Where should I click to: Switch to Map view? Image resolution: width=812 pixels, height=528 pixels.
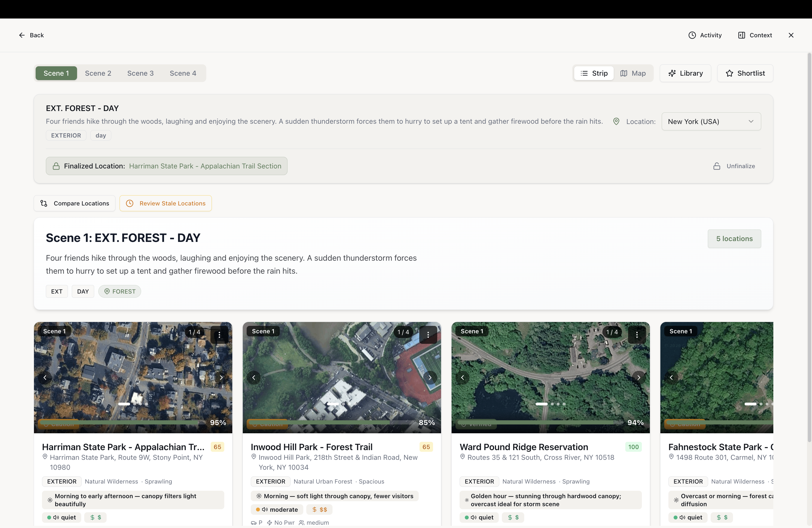[633, 73]
